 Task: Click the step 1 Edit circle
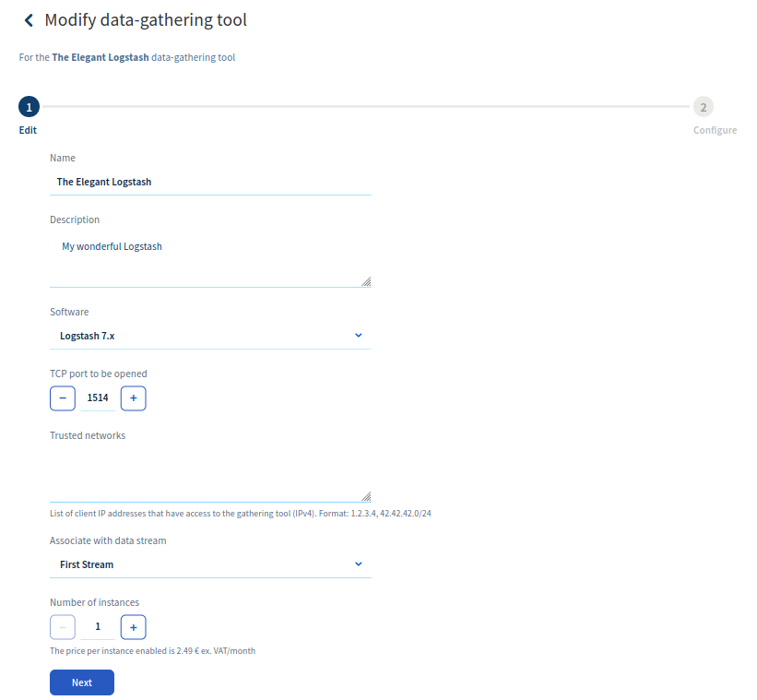point(29,107)
